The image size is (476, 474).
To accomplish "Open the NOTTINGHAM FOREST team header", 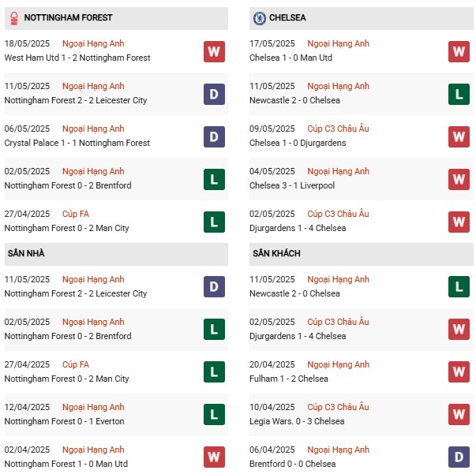I will click(68, 17).
